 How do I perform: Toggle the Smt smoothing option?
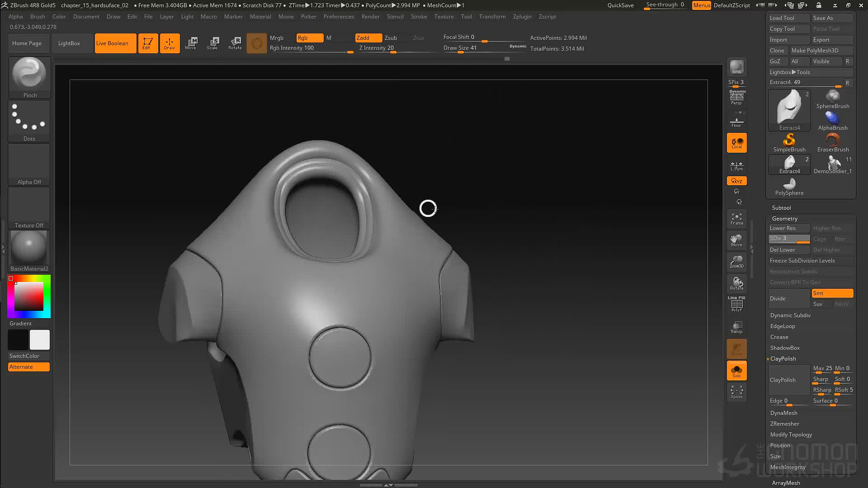click(x=832, y=293)
